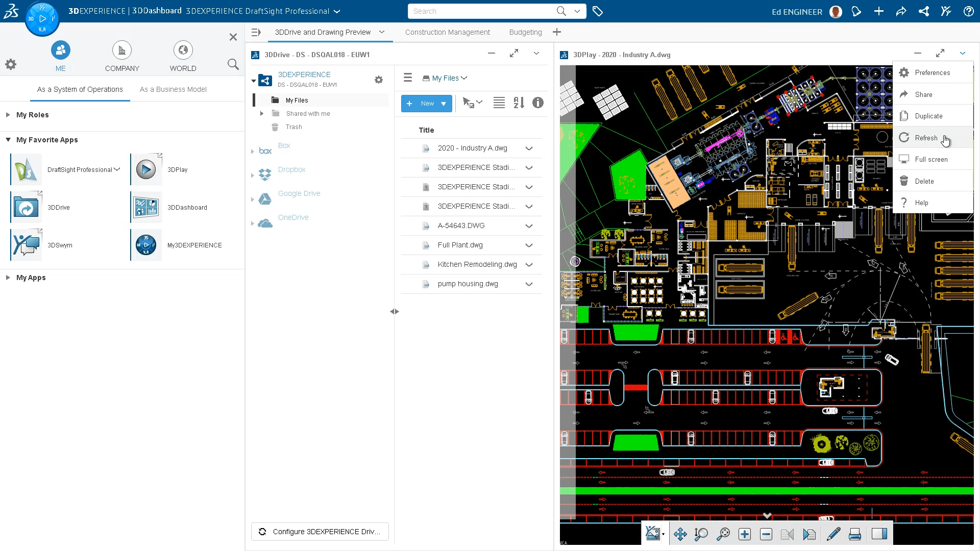Open the Trash folder
This screenshot has width=980, height=551.
tap(293, 127)
